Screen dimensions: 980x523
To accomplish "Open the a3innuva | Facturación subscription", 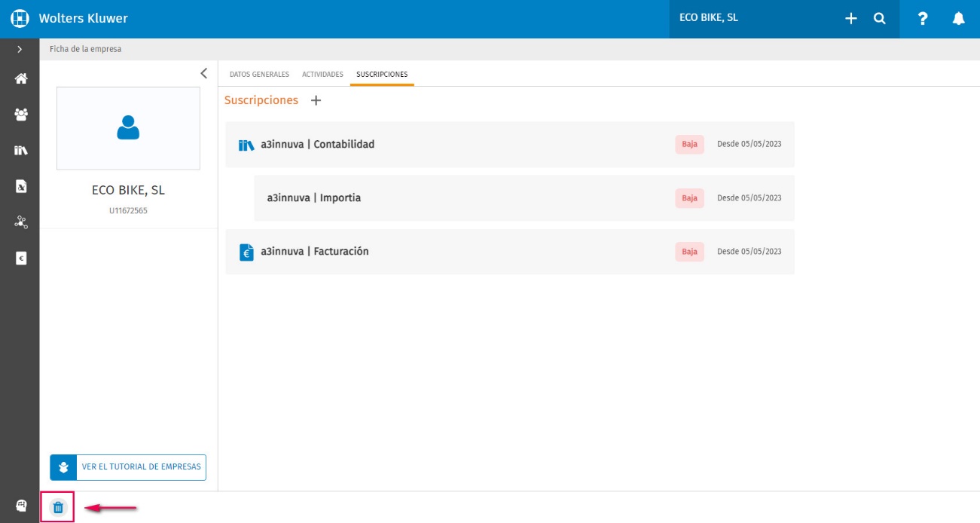I will click(x=510, y=252).
